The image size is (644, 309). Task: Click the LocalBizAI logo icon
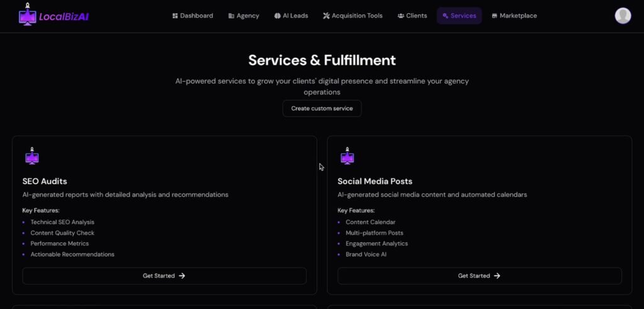point(28,15)
